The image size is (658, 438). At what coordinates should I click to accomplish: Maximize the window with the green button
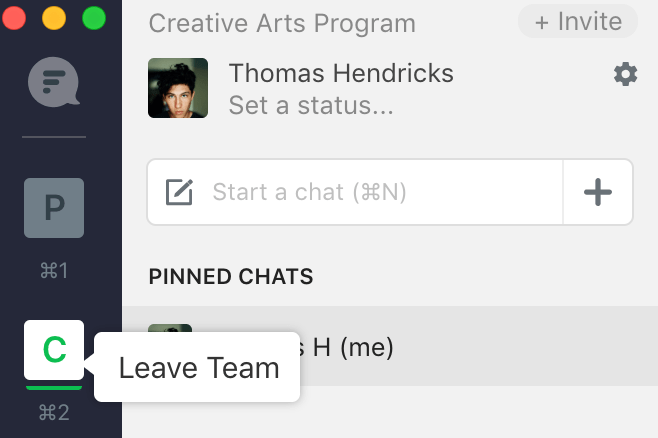[x=93, y=18]
